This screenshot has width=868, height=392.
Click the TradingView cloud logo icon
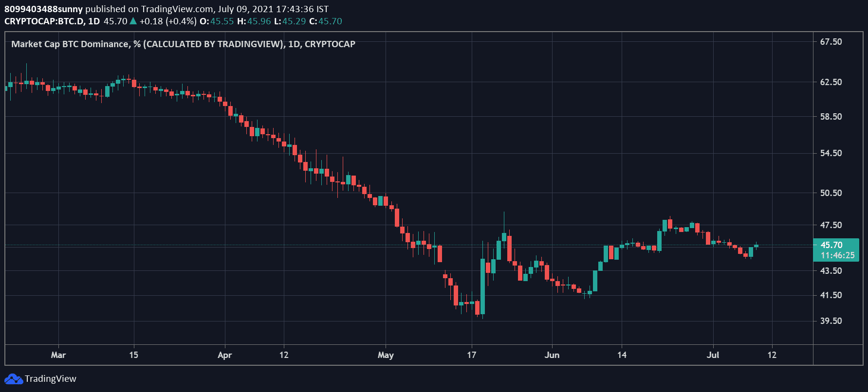(x=13, y=379)
